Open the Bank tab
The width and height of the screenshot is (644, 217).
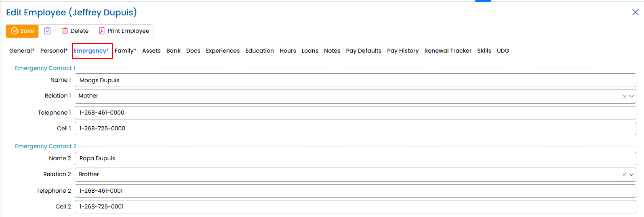click(173, 51)
